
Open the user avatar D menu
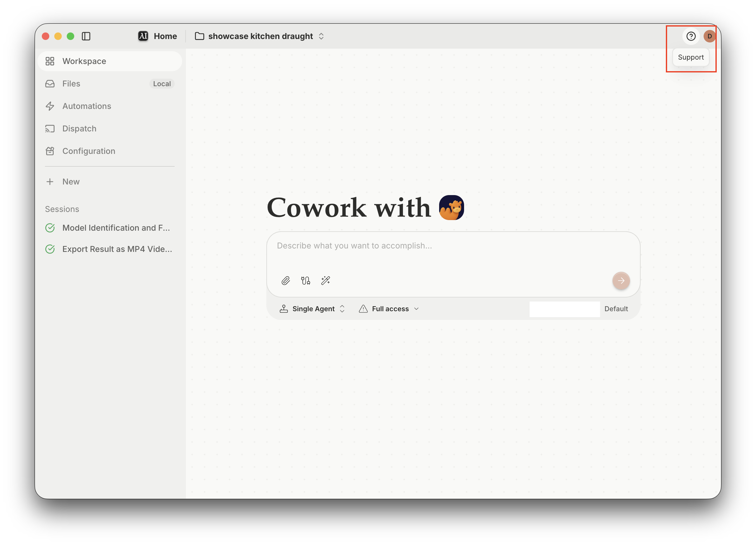pyautogui.click(x=709, y=36)
